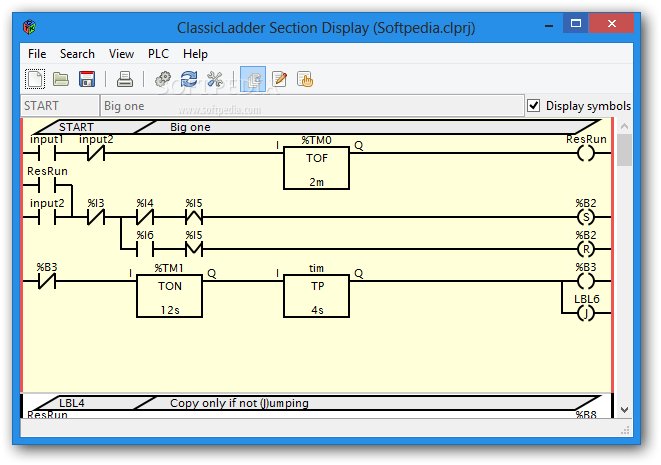Open the View menu

(121, 54)
